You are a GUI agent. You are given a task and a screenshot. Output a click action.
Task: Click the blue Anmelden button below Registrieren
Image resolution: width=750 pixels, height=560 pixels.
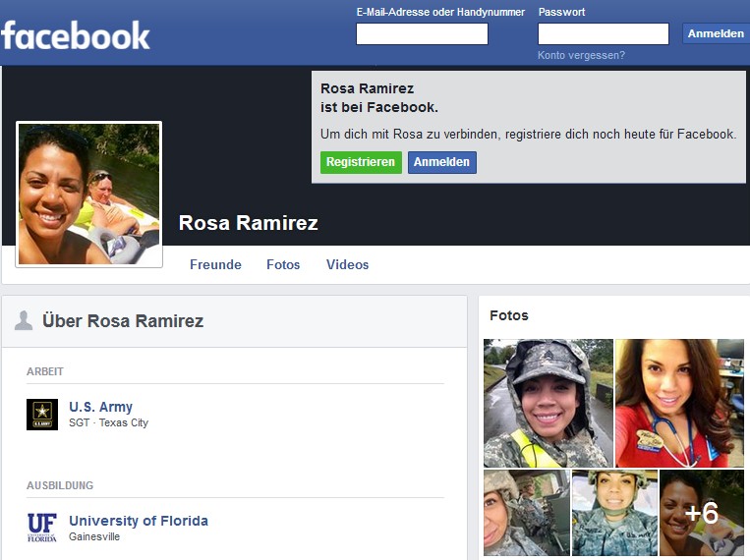coord(442,162)
